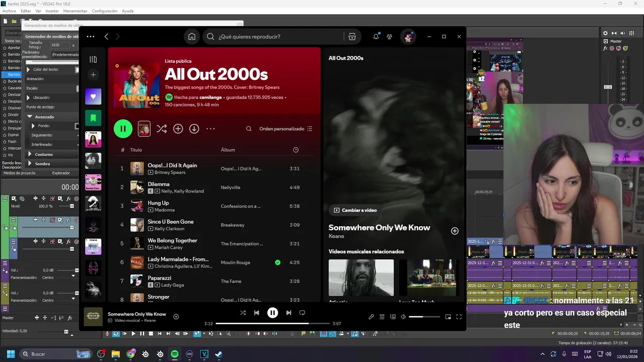This screenshot has width=644, height=362.
Task: Open green bookmark Your Episodes tile
Action: (x=93, y=118)
